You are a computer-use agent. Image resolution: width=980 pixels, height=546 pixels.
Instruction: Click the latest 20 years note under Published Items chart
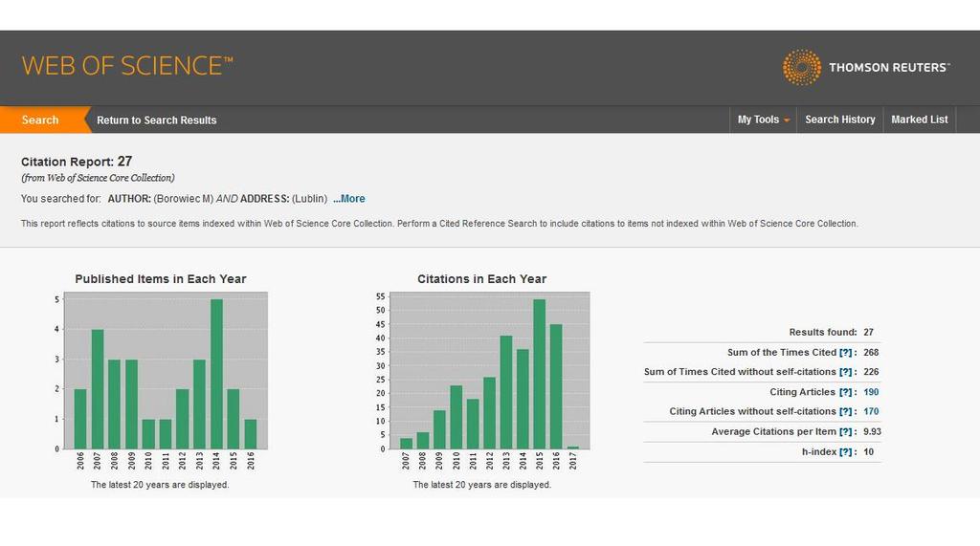click(160, 485)
